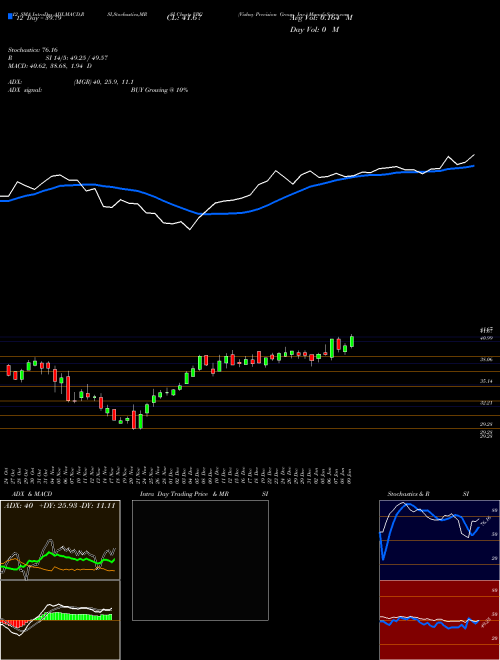
Task: Click the 32.21 price axis label
Action: 486,403
